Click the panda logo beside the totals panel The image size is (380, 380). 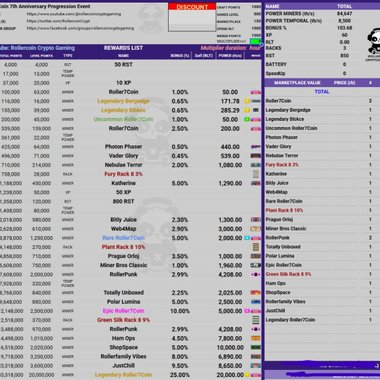(374, 41)
